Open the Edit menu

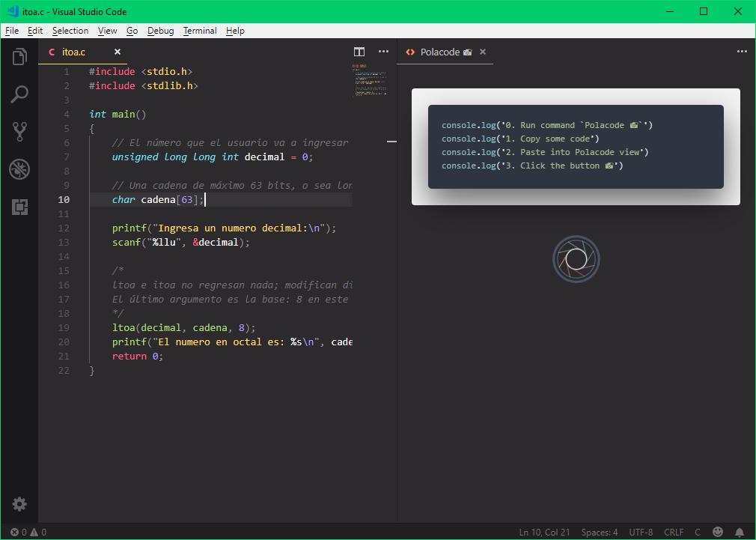click(35, 31)
